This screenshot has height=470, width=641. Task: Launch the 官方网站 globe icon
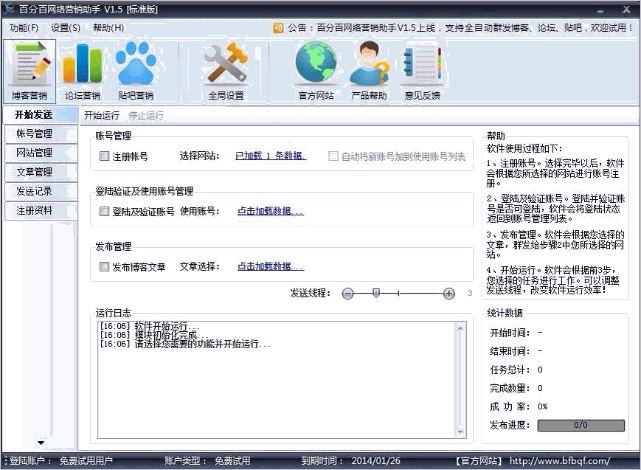point(316,71)
